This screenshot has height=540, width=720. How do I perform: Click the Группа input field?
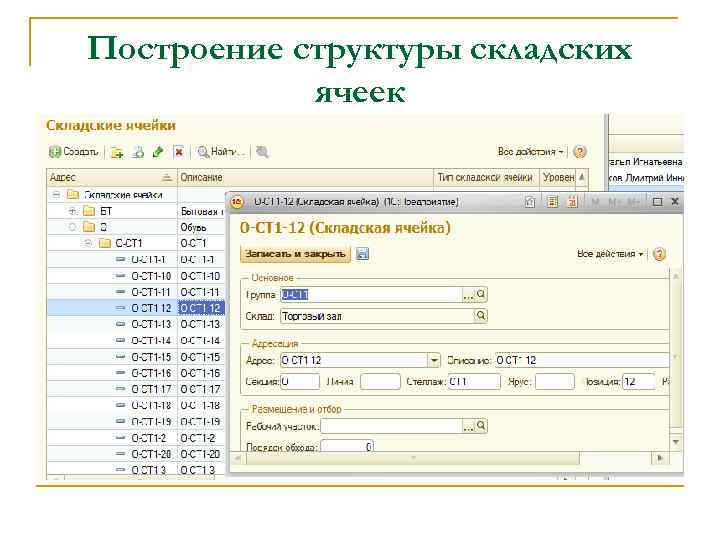[371, 295]
